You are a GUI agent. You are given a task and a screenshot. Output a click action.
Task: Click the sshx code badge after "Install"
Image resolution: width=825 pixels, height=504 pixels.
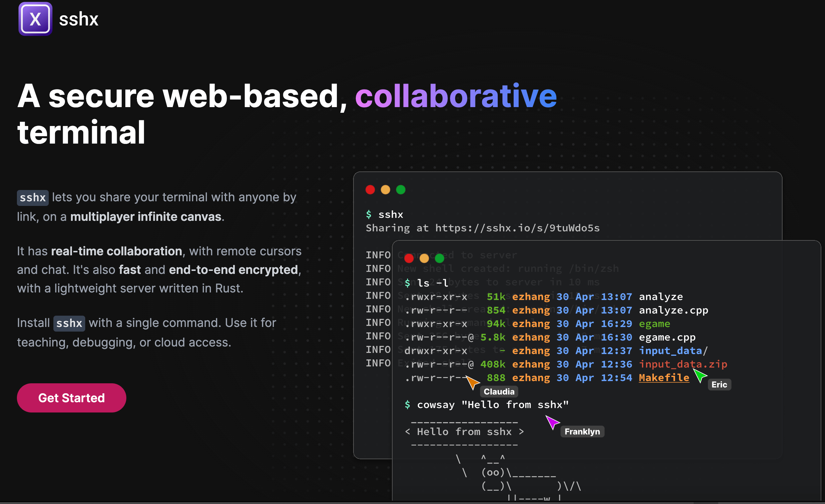[69, 323]
